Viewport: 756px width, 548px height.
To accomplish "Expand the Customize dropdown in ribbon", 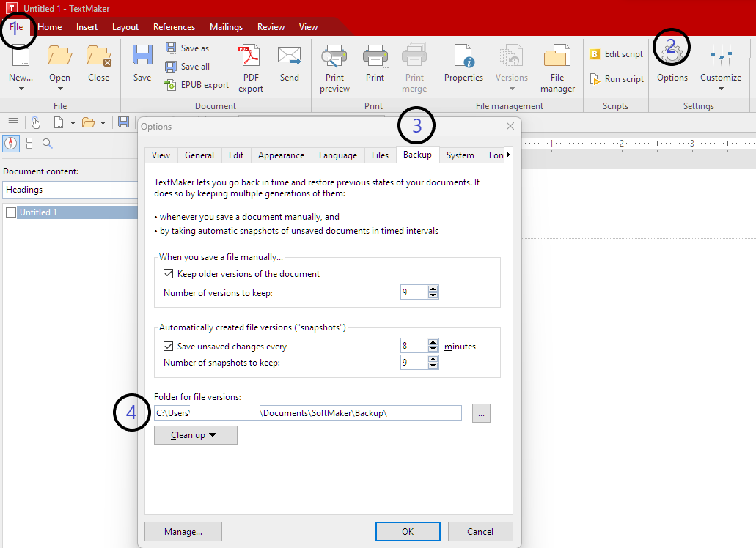I will point(721,89).
